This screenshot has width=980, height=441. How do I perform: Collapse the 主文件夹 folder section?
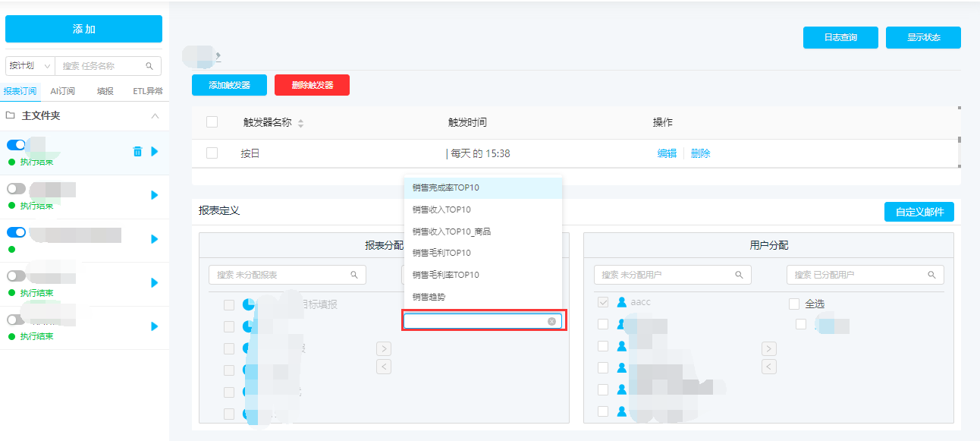(155, 116)
